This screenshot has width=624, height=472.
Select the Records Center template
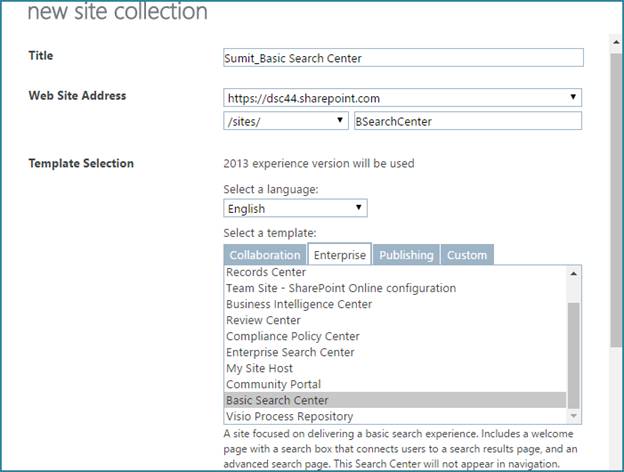[x=395, y=272]
